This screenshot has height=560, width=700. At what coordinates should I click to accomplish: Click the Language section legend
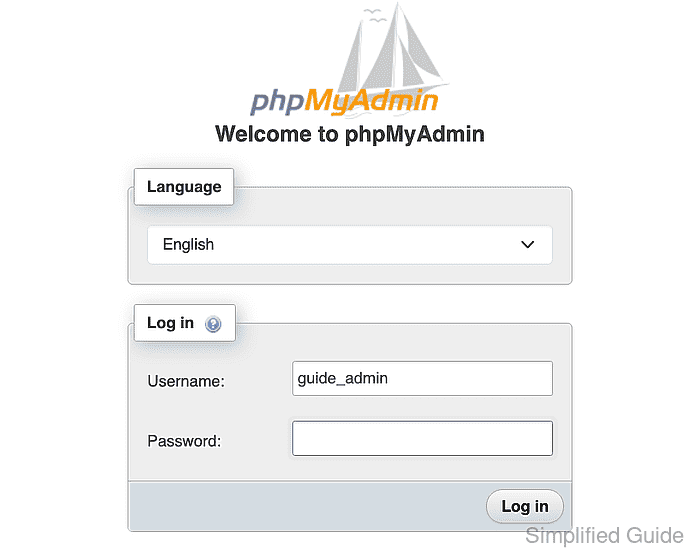(184, 187)
